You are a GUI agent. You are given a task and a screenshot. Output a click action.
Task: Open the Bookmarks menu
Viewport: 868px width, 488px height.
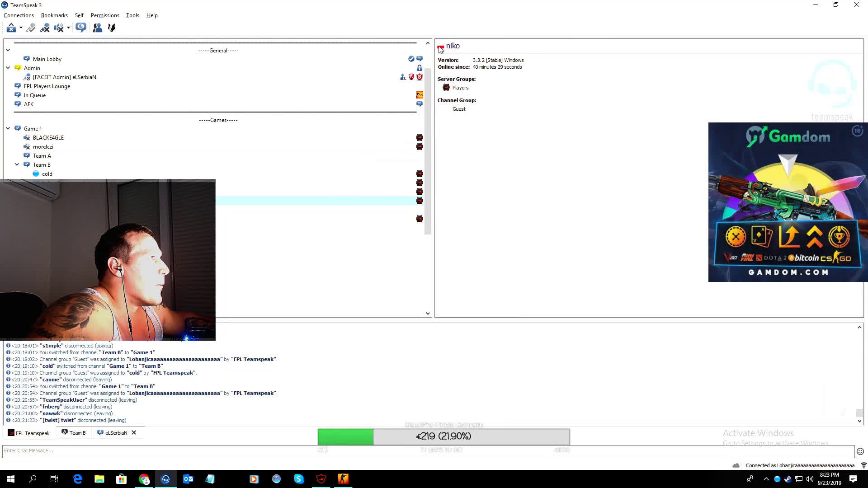54,15
